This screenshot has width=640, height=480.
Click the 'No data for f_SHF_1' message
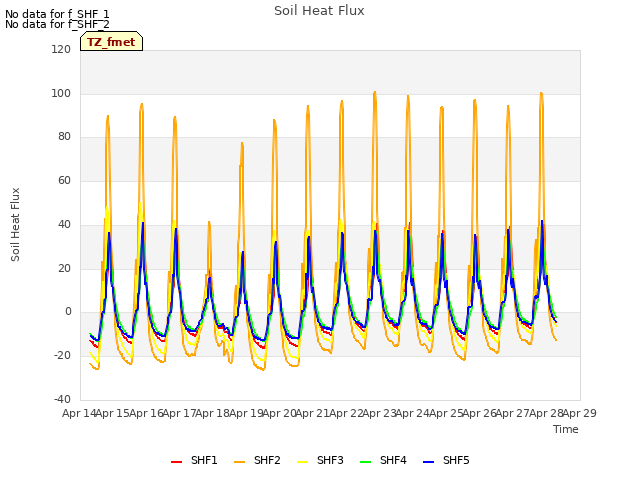(x=57, y=14)
